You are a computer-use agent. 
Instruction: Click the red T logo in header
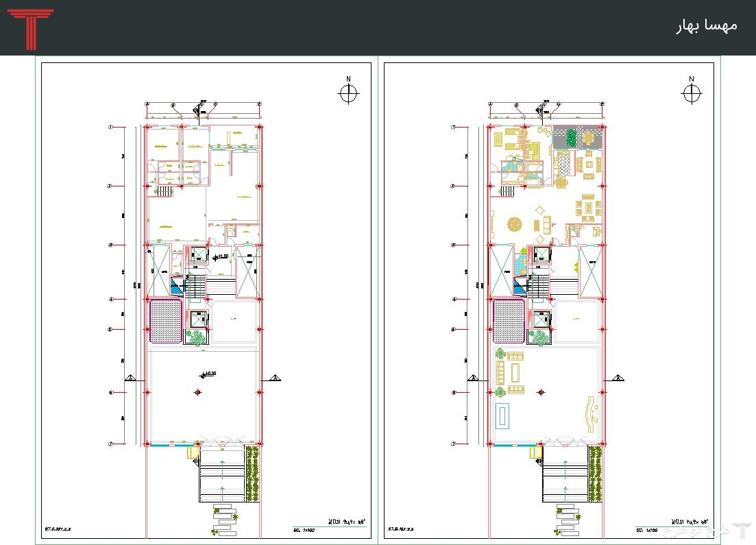tap(30, 29)
